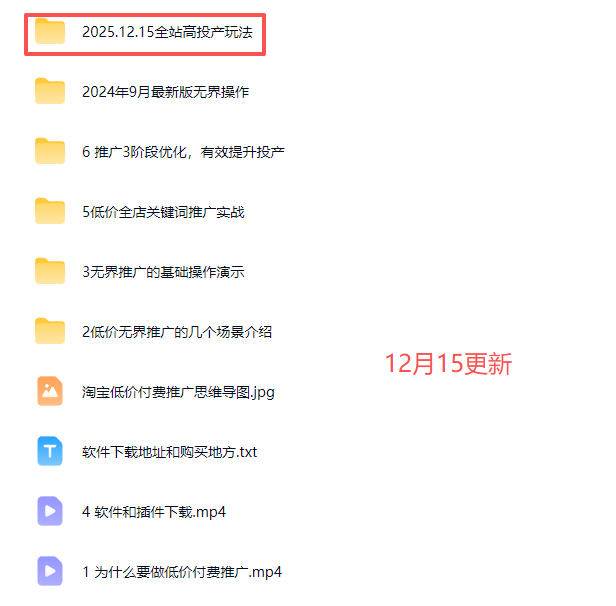This screenshot has width=616, height=606.
Task: Play 1 为什么要做低价付费推广.mp4 by title
Action: click(x=182, y=572)
